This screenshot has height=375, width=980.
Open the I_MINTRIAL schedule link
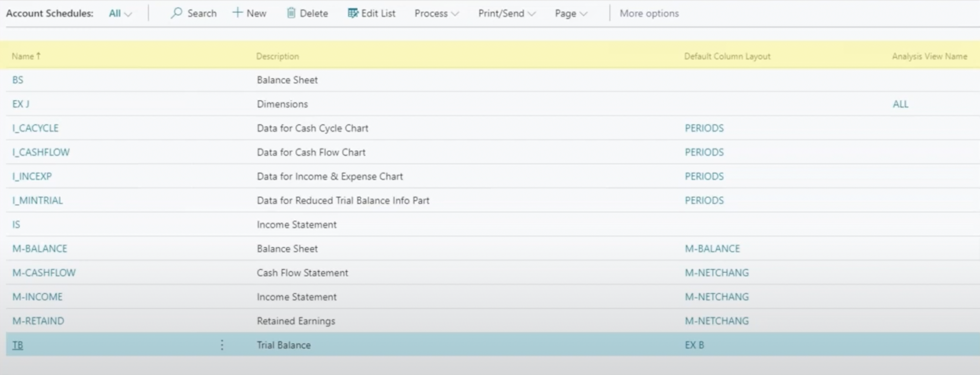tap(38, 200)
